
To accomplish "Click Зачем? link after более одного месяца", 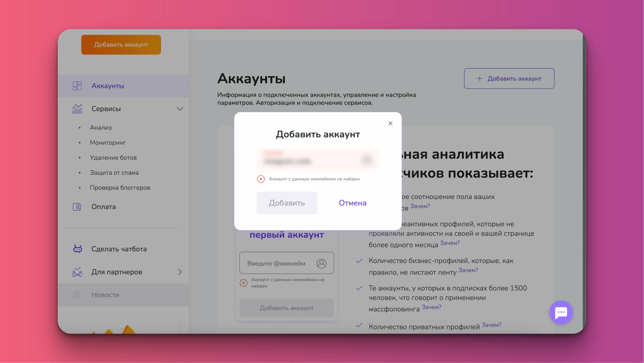I will (x=450, y=243).
